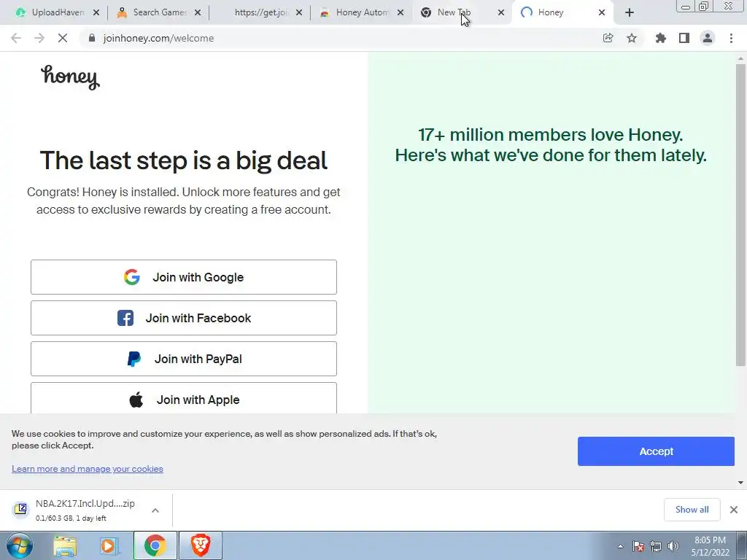Open the browser side panel
This screenshot has width=747, height=560.
coord(684,38)
